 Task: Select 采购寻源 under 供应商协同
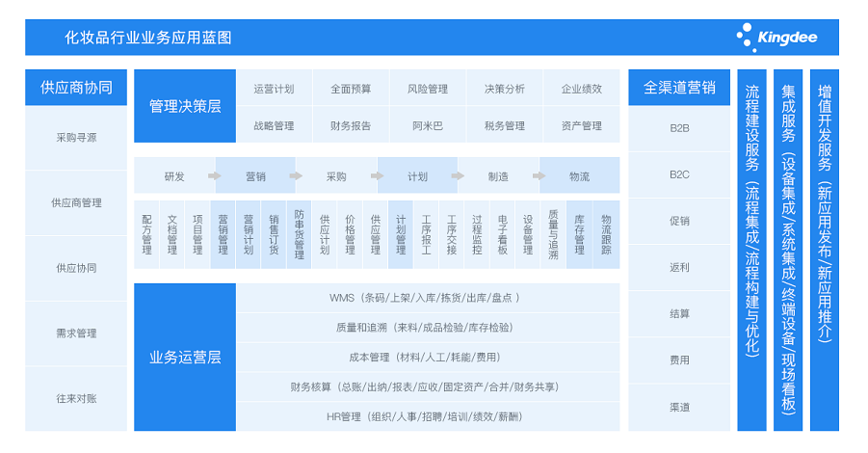coord(76,138)
